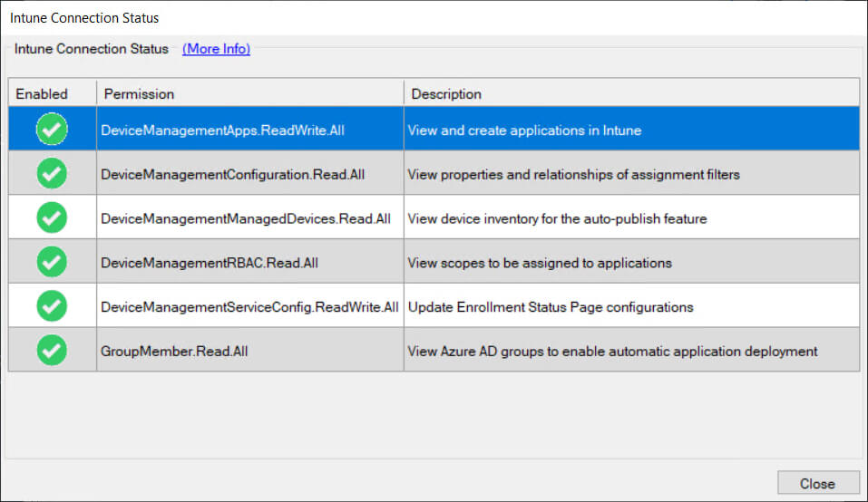The image size is (868, 502).
Task: Select the DeviceManagementConfiguration.Read.All permission
Action: click(232, 175)
